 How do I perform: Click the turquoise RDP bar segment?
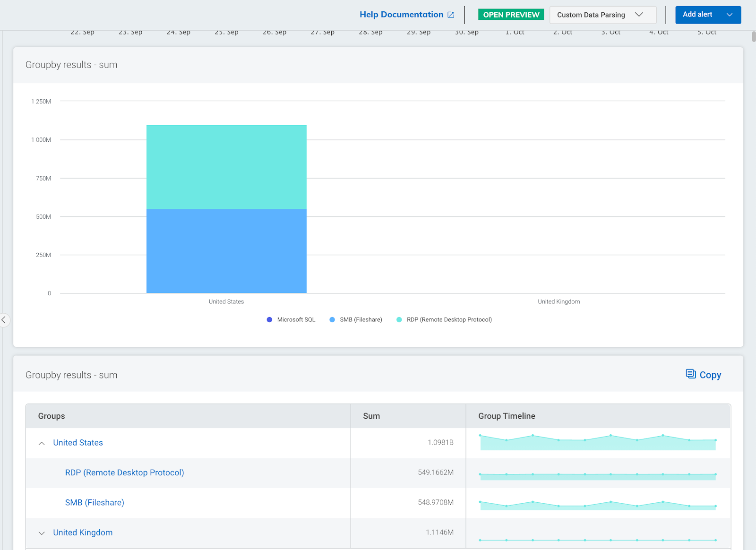coord(226,167)
